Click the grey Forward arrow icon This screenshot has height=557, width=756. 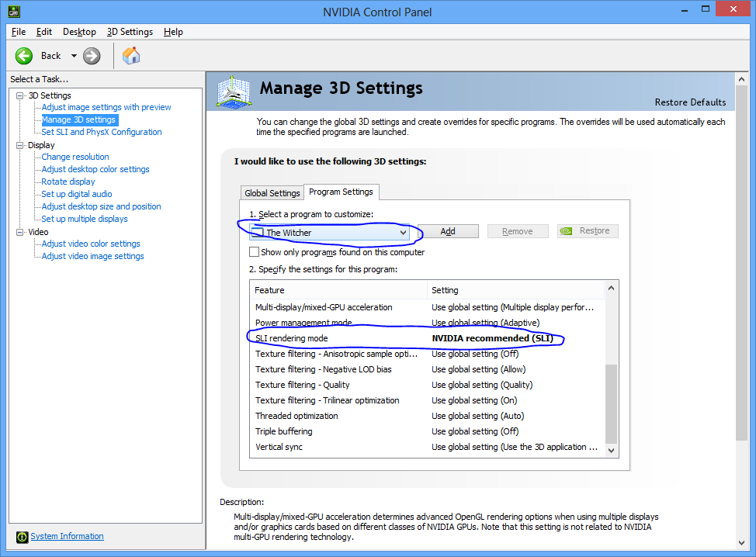(92, 56)
